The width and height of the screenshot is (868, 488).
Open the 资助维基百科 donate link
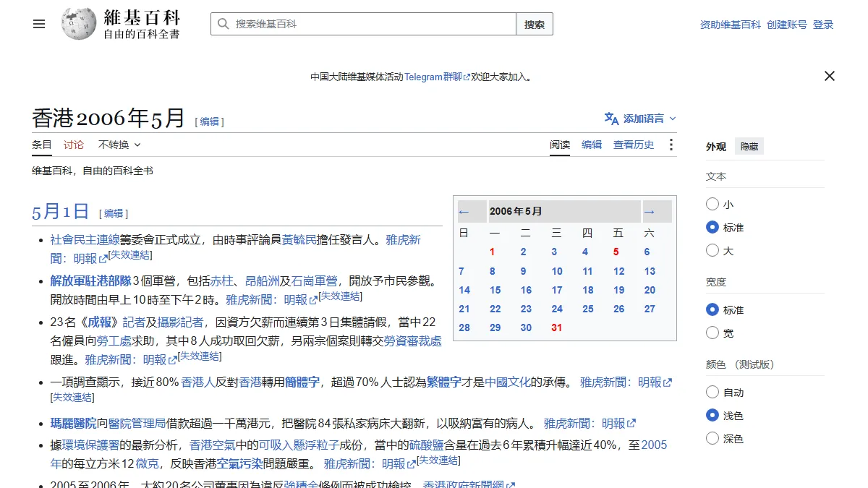point(731,25)
